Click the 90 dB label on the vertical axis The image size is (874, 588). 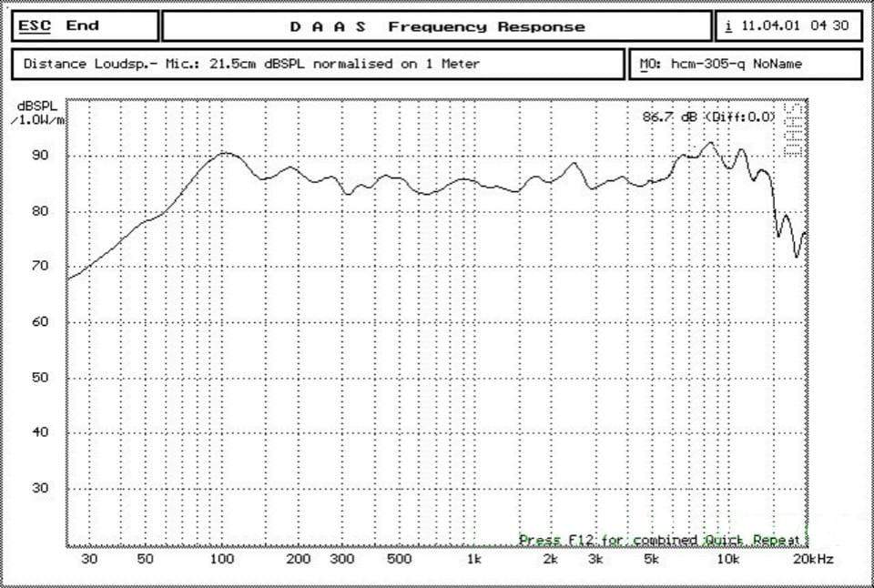pos(42,156)
